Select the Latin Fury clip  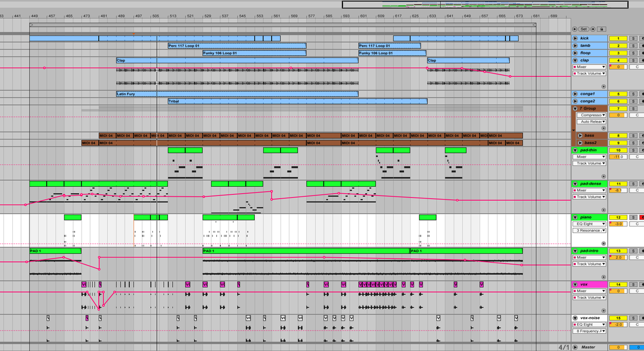[x=237, y=94]
